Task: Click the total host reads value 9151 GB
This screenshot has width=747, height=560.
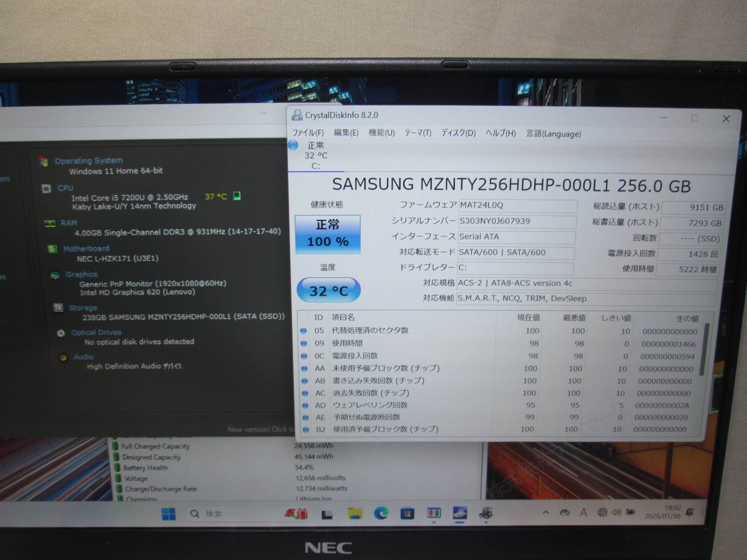Action: (693, 208)
